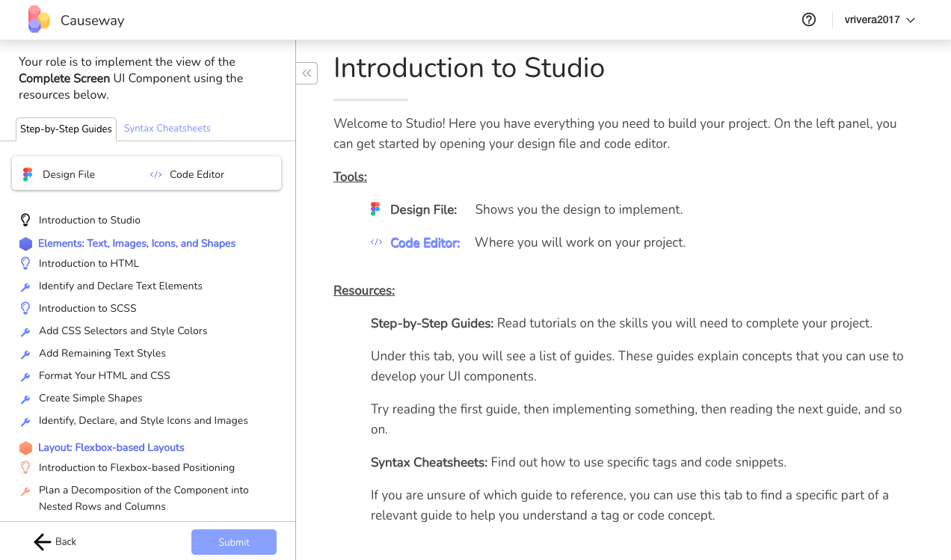Open Introduction to SCSS guide
This screenshot has width=951, height=560.
(x=87, y=308)
